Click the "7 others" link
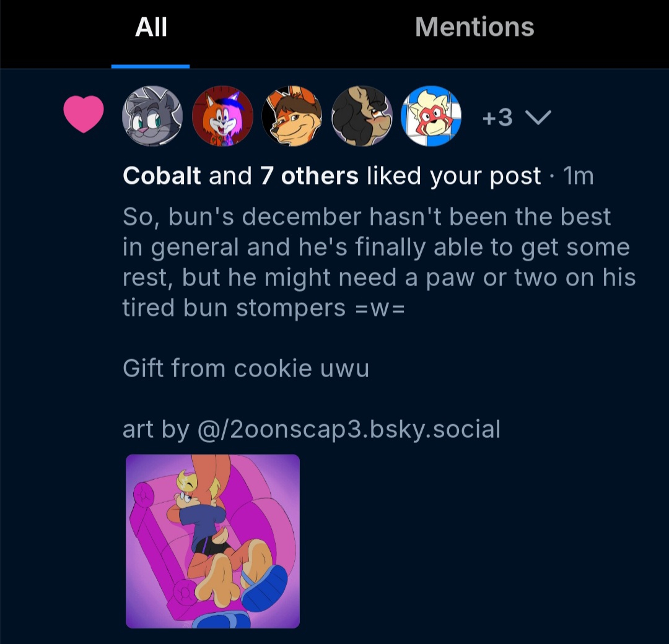The height and width of the screenshot is (644, 669). 309,176
